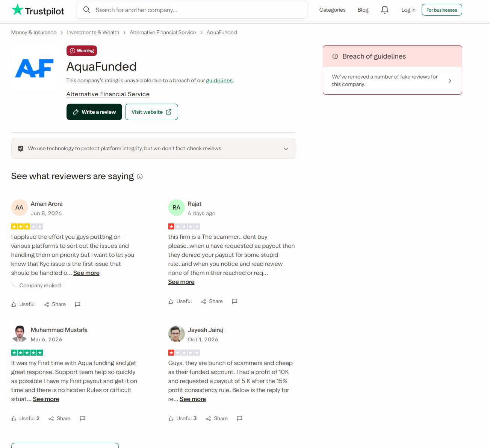
Task: Click the red Warning badge
Action: coord(82,51)
